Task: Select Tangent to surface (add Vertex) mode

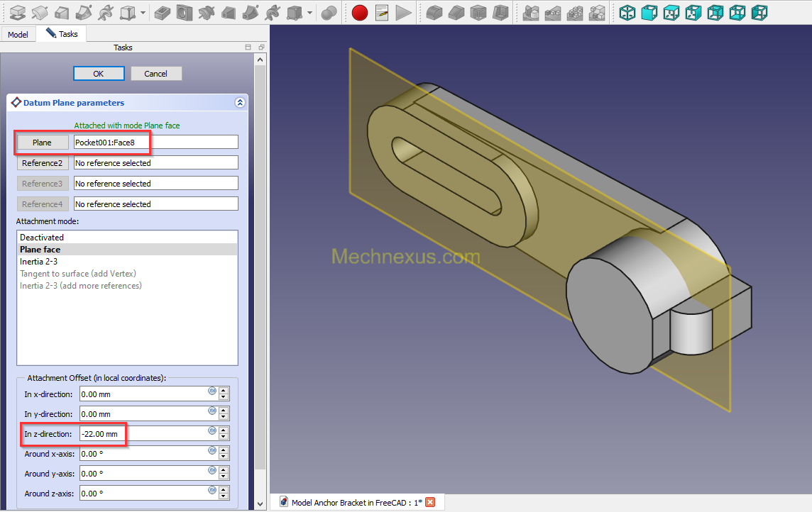Action: tap(127, 274)
